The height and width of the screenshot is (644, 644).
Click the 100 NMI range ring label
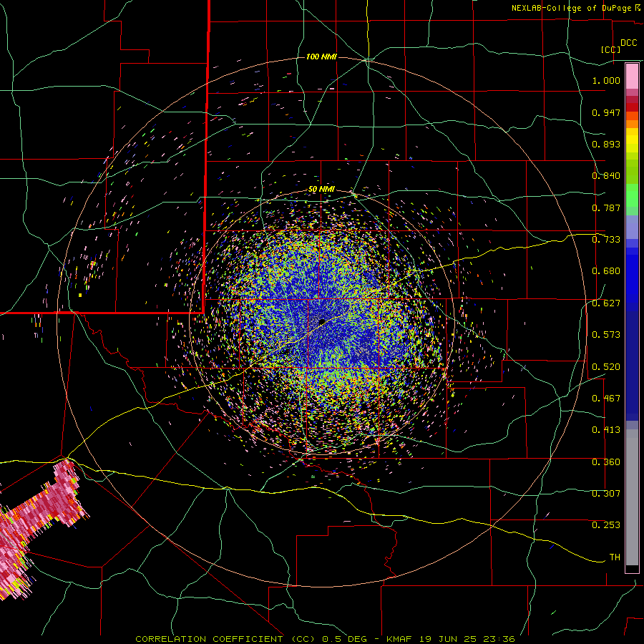[321, 57]
